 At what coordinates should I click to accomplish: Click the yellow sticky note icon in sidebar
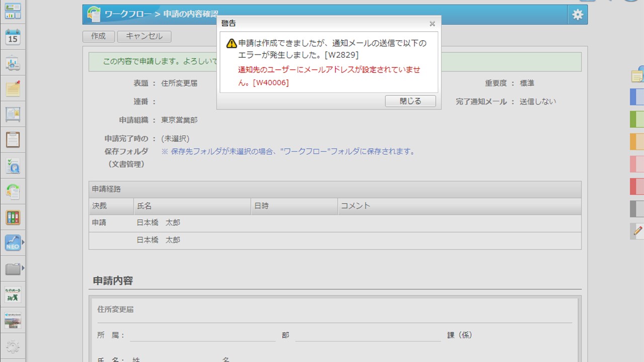click(x=13, y=88)
